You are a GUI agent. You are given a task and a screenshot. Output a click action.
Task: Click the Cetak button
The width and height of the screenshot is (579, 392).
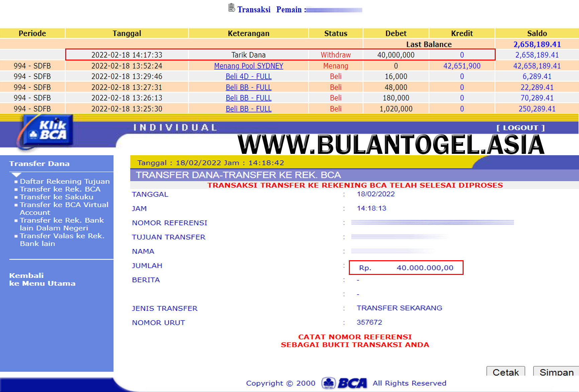[x=505, y=372]
